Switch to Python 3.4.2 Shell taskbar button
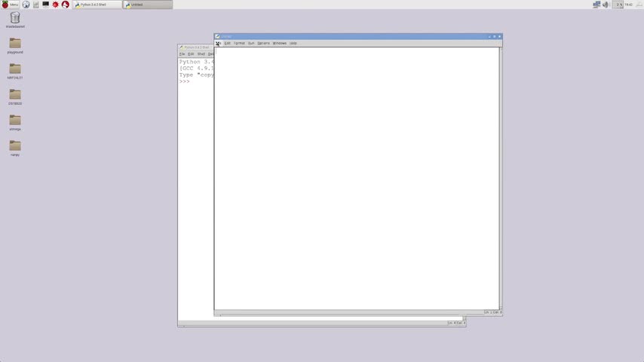Screen dimensions: 644x362 point(97,5)
